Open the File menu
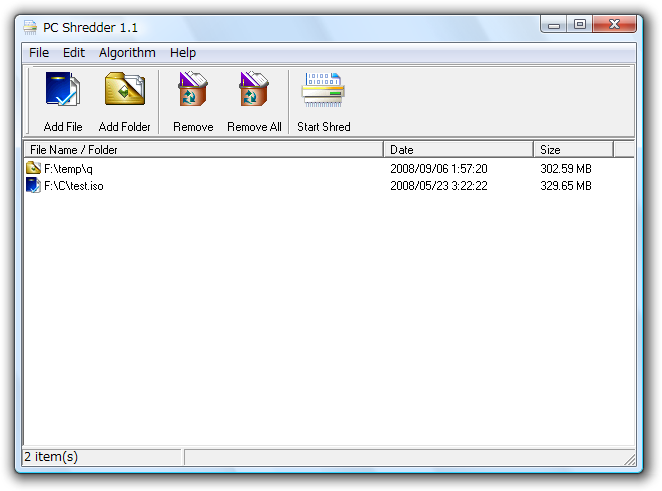Screen dimensions: 662x491 [39, 53]
